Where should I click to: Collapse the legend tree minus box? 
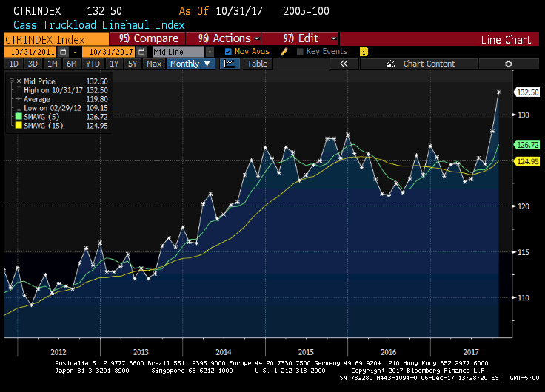pyautogui.click(x=11, y=81)
